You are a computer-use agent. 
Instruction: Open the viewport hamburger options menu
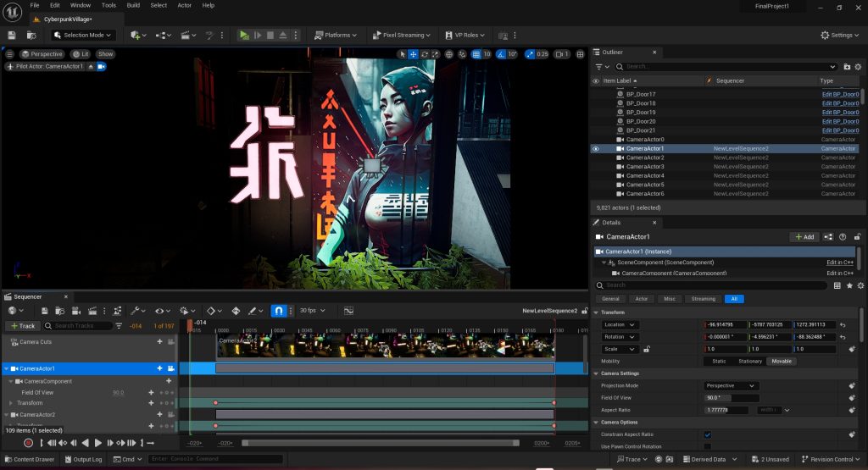tap(9, 54)
